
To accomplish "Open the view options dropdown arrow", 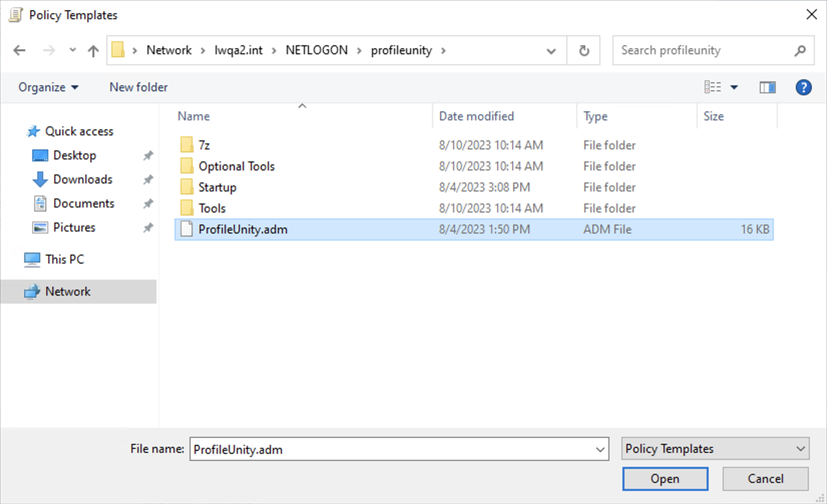I will click(734, 87).
